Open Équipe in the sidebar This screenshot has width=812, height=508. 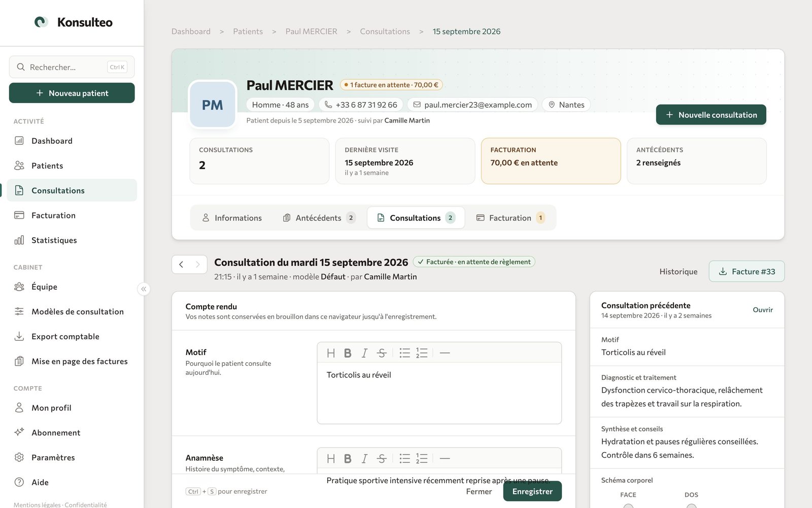(72, 287)
